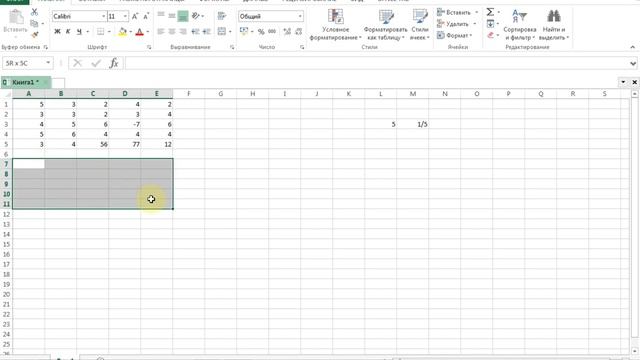
Task: Click the Fill down icon
Action: tap(490, 24)
